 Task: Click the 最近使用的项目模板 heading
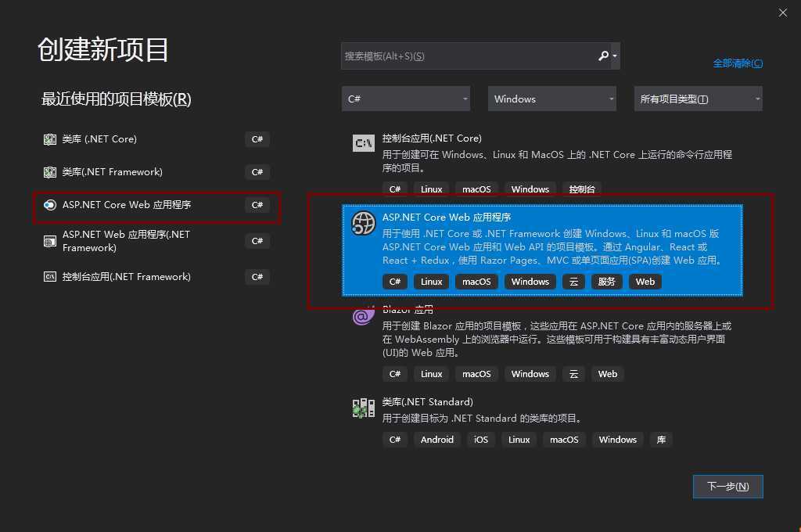coord(116,99)
